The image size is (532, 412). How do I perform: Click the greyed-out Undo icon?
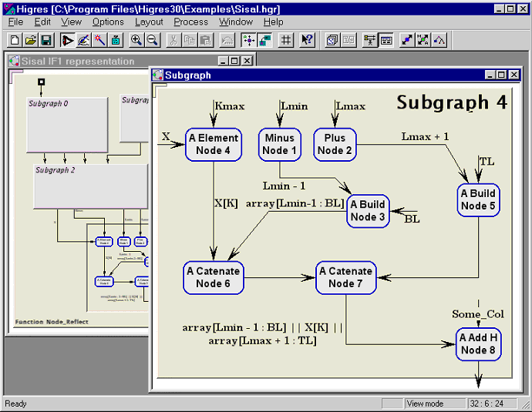click(227, 40)
